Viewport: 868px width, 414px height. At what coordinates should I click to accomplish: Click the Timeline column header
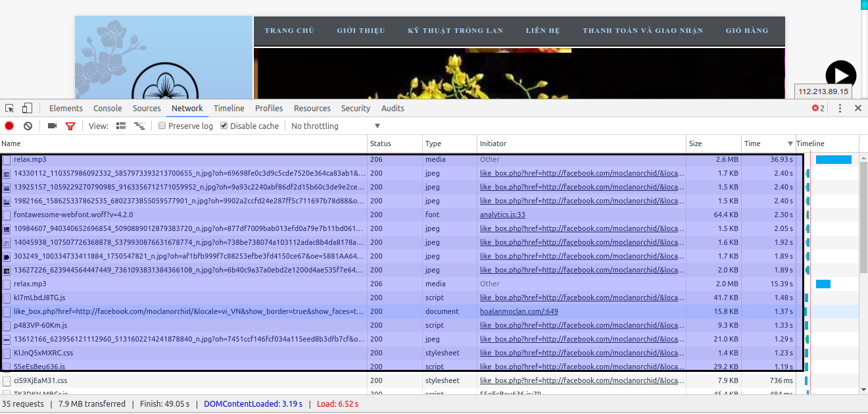click(827, 143)
